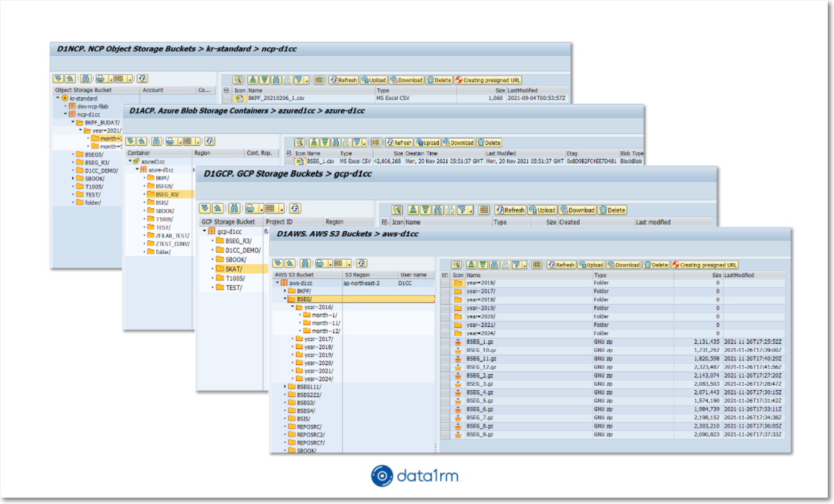Click sort ascending icon in NCP file toolbar

tap(253, 80)
